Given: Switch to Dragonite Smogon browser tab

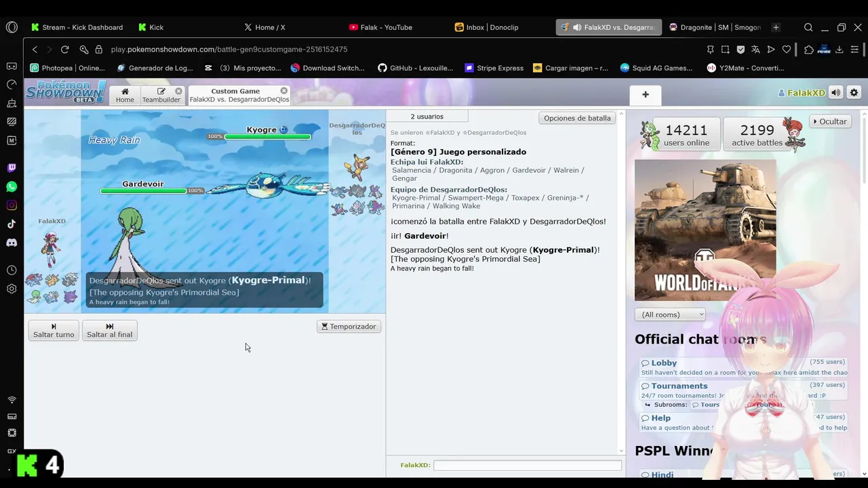Looking at the screenshot, I should pos(715,27).
